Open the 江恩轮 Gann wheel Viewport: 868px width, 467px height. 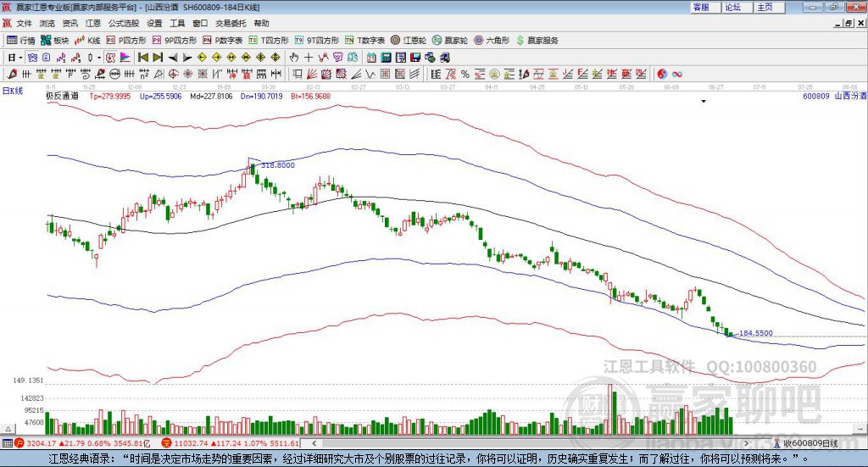click(x=409, y=41)
